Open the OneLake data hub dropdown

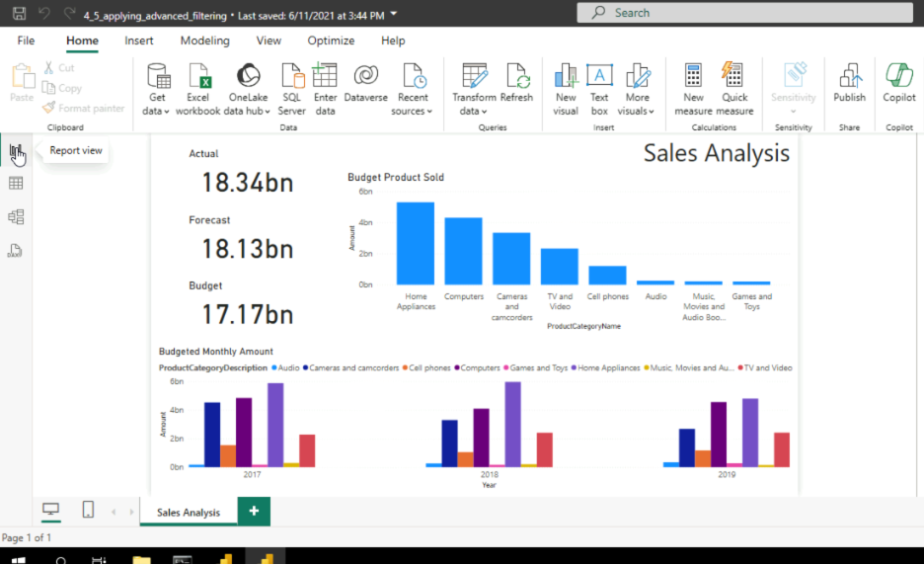(248, 89)
